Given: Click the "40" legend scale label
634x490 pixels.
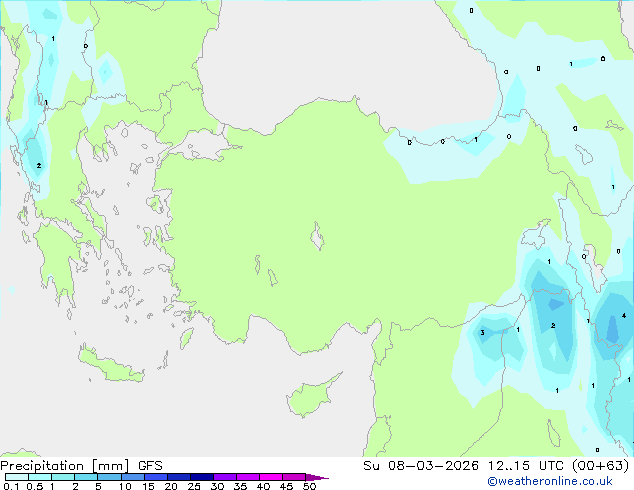Looking at the screenshot, I should (x=263, y=486).
